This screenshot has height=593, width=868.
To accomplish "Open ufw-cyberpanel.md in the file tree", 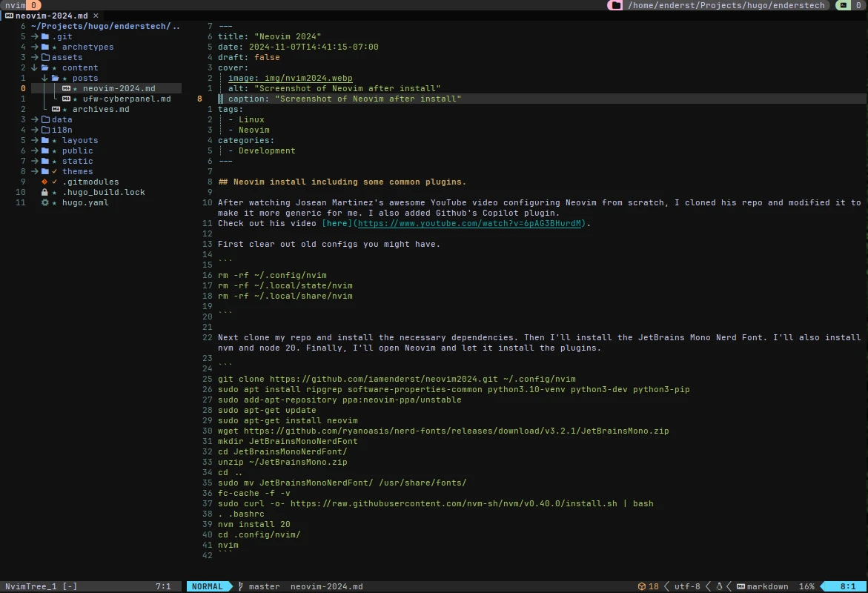I will pyautogui.click(x=127, y=99).
